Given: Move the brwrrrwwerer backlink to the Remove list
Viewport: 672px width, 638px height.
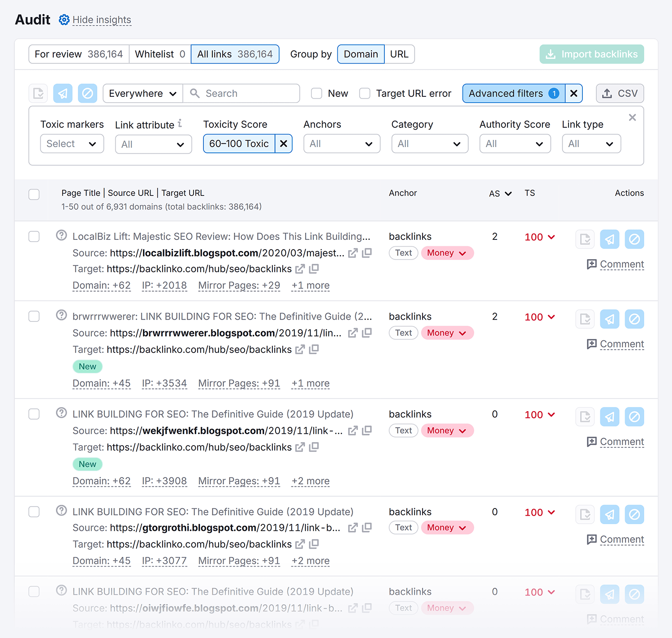Looking at the screenshot, I should [x=610, y=319].
